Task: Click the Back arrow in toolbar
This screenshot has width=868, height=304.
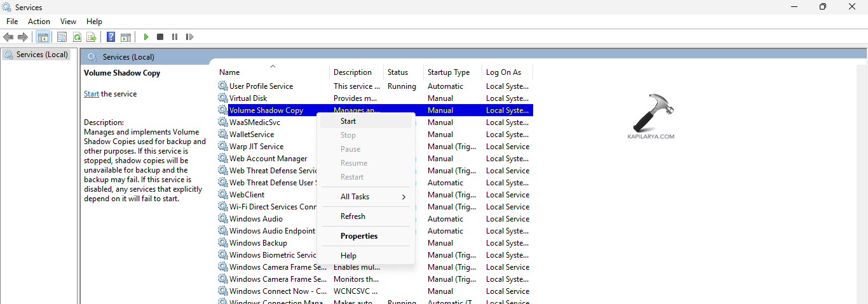Action: click(8, 37)
